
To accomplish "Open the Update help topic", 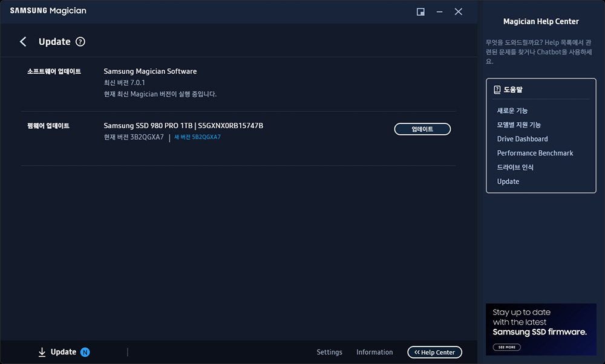I will coord(508,181).
